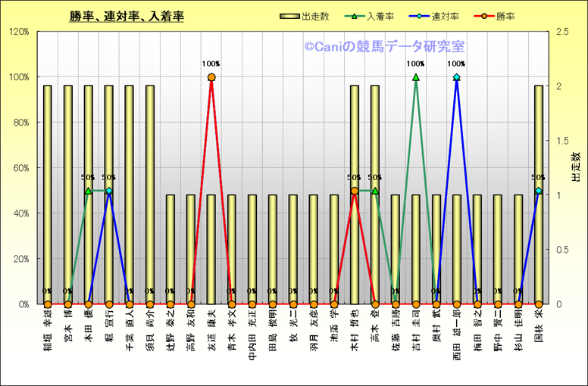Click the 2.5 label on right axis
Image resolution: width=588 pixels, height=386 pixels.
pyautogui.click(x=563, y=32)
